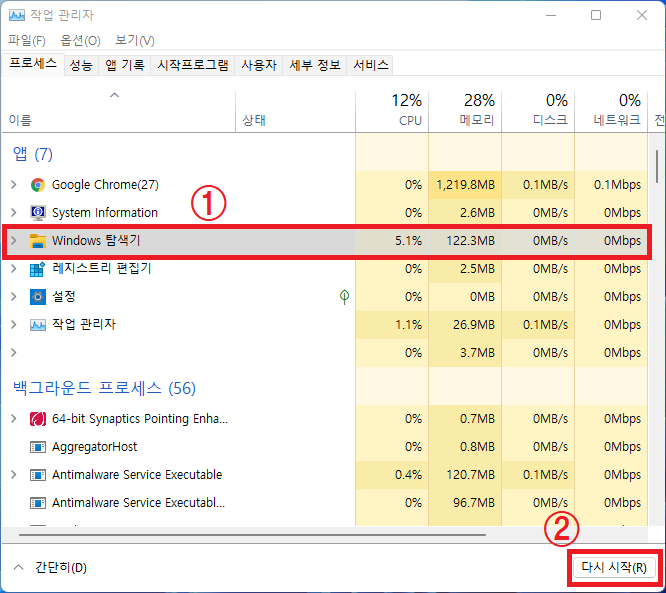666x593 pixels.
Task: Switch to the 프로세스 tab
Action: 33,64
